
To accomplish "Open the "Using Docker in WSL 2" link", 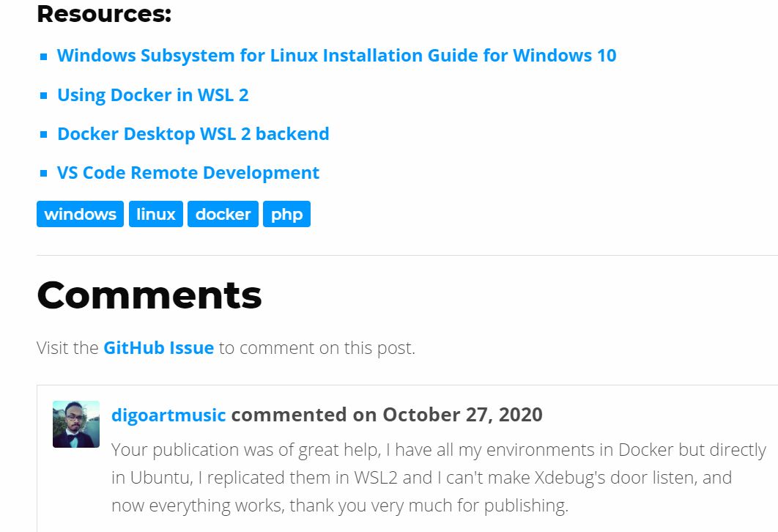I will (x=153, y=95).
